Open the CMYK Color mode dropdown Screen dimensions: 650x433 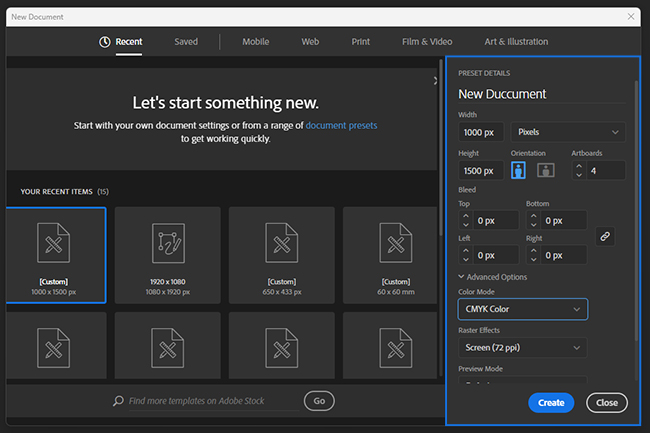[x=523, y=309]
